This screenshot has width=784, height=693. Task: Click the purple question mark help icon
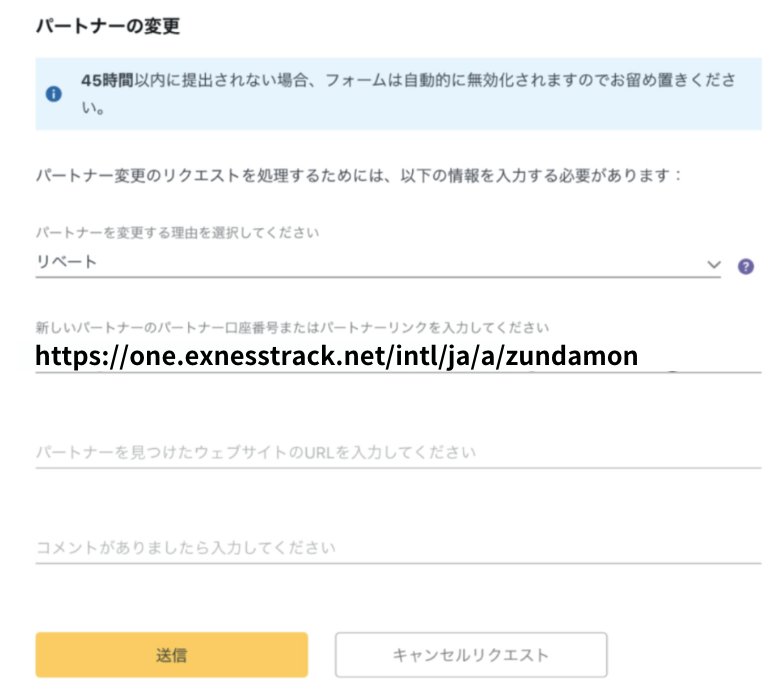coord(745,266)
